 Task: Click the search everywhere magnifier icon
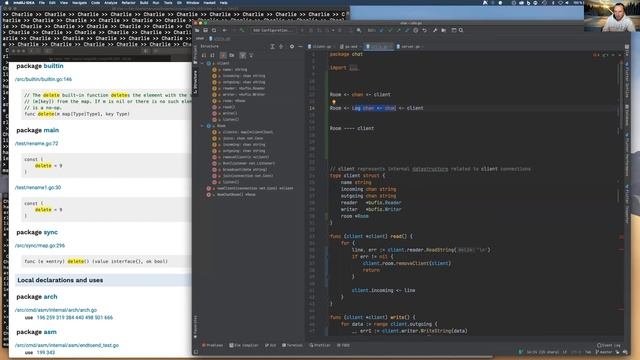(x=461, y=30)
